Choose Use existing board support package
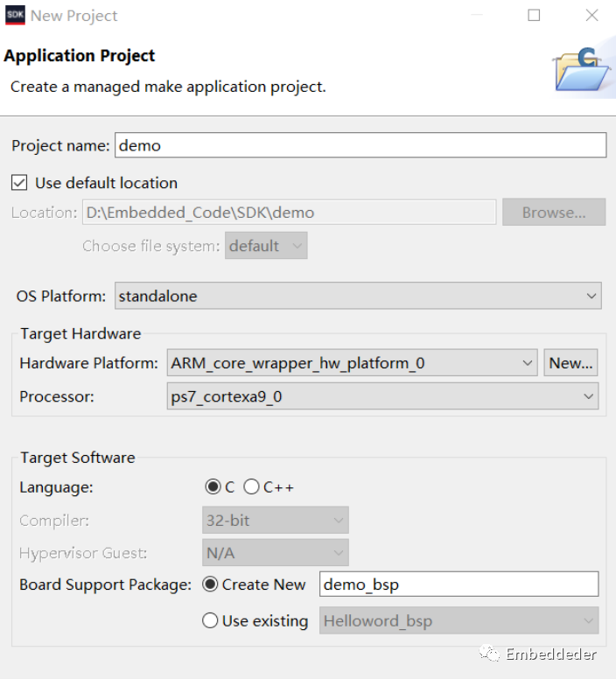Viewport: 616px width, 679px height. click(x=210, y=620)
